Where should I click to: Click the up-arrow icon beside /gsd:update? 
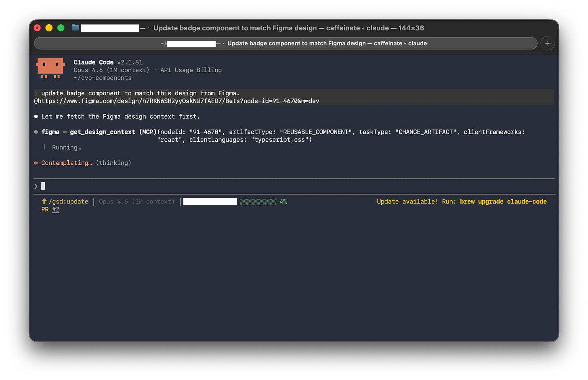[x=44, y=201]
